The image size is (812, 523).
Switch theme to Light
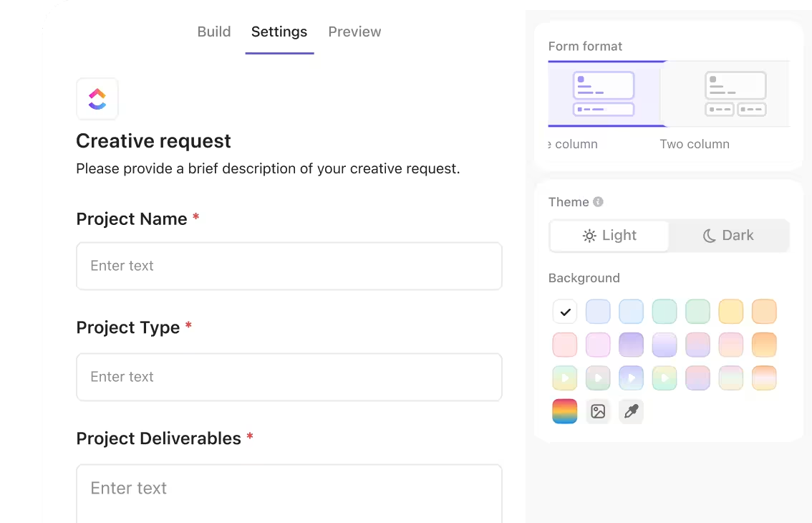click(x=609, y=236)
